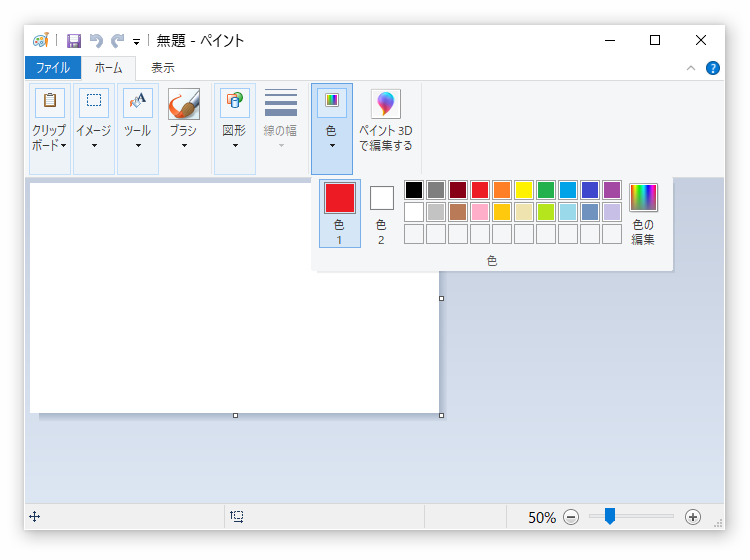The width and height of the screenshot is (750, 560).
Task: Pick the lavender color swatch
Action: click(612, 212)
